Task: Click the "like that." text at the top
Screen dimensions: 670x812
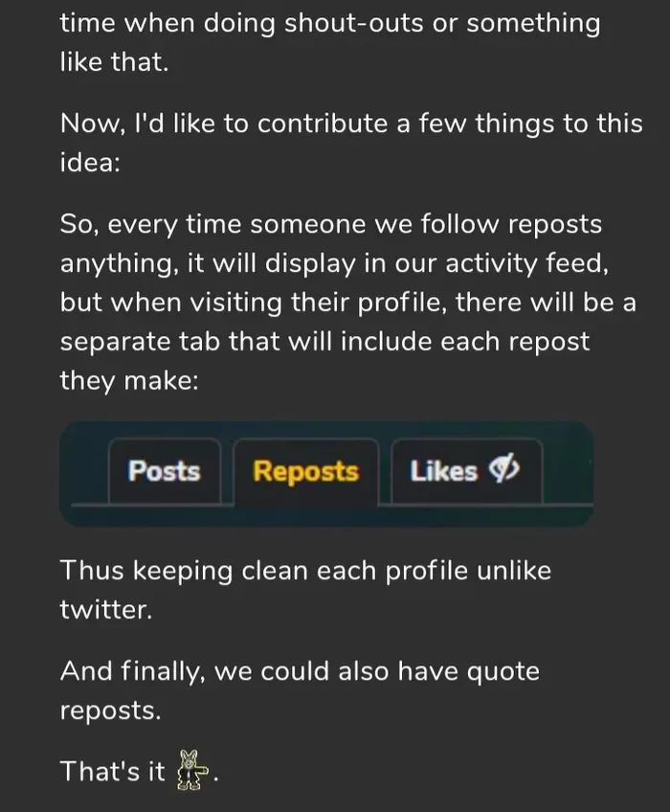Action: tap(115, 62)
